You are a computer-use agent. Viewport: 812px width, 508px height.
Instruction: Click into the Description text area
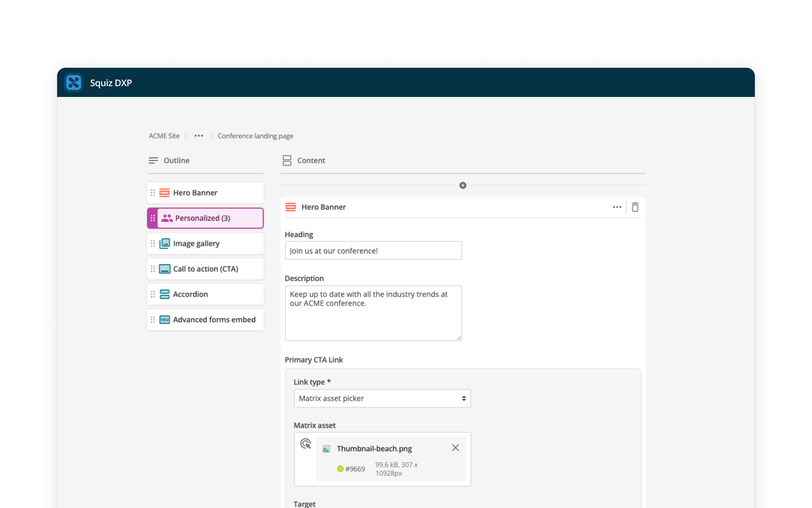(373, 313)
